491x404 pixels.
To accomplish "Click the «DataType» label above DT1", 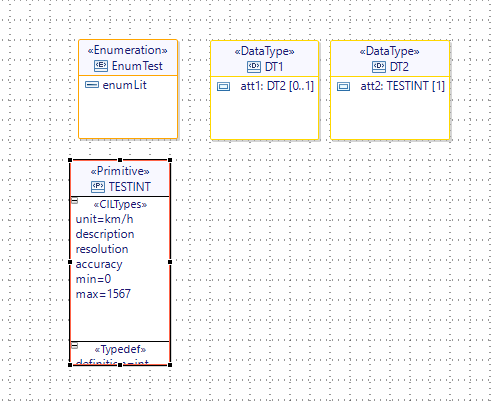I will pos(265,51).
